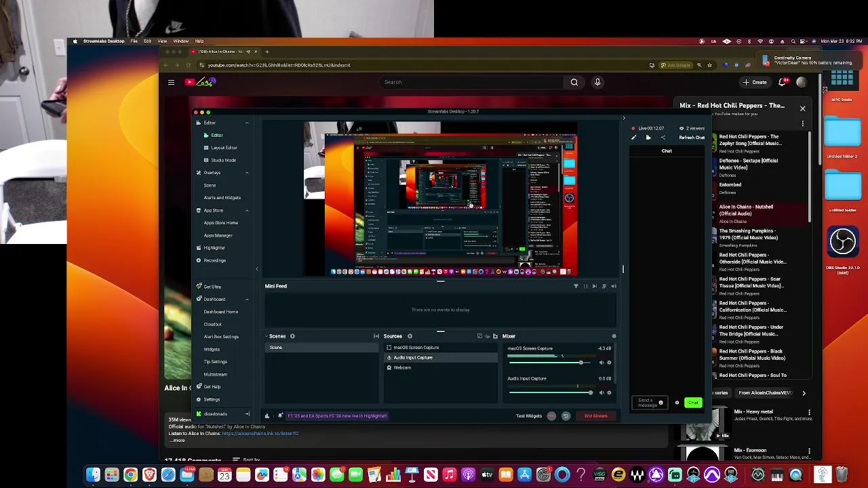This screenshot has height=488, width=868.
Task: Skip the current alert in Mini Feed
Action: click(x=595, y=286)
